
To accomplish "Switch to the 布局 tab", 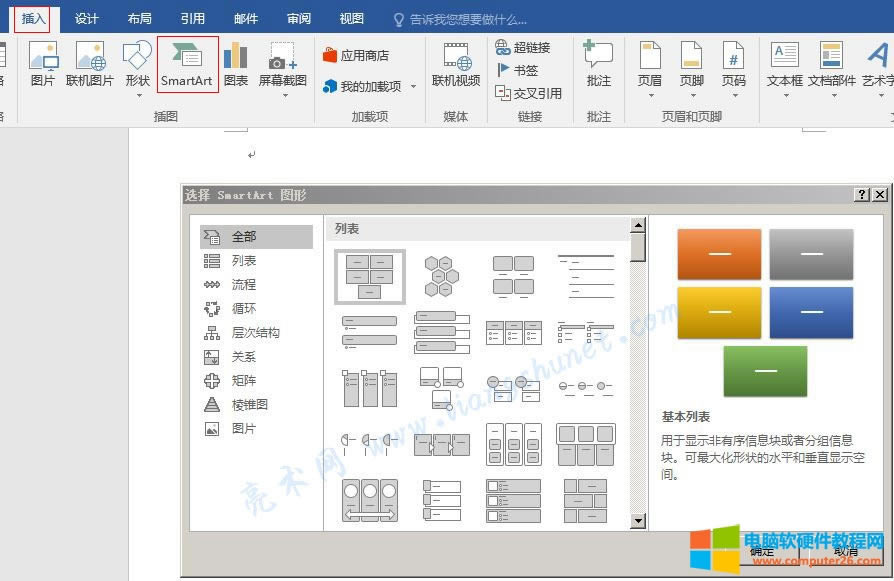I will (140, 19).
